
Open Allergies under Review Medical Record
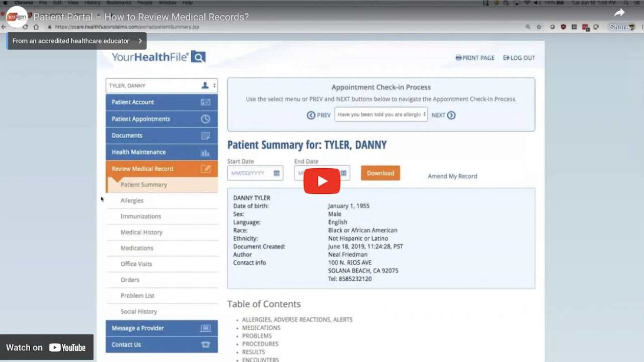click(x=132, y=200)
